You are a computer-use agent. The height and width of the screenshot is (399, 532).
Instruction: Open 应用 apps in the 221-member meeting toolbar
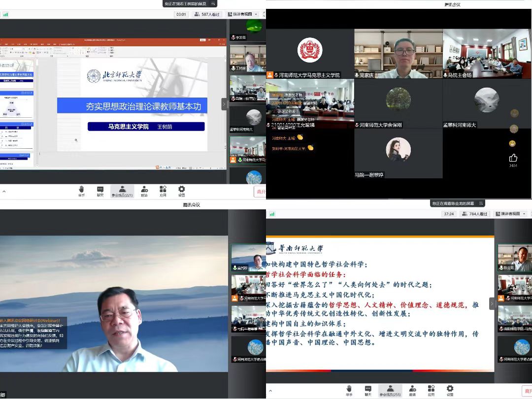163,191
